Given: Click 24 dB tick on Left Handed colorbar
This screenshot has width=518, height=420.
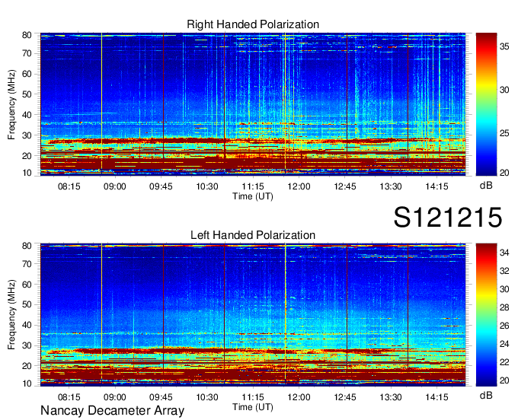Looking at the screenshot, I should (x=504, y=344).
